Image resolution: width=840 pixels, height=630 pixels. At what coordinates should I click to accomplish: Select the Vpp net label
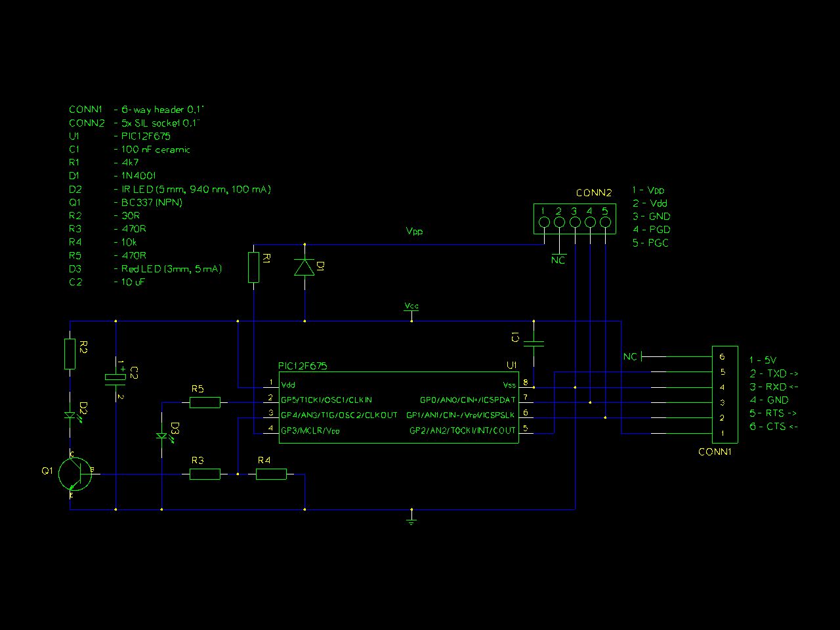pos(414,232)
